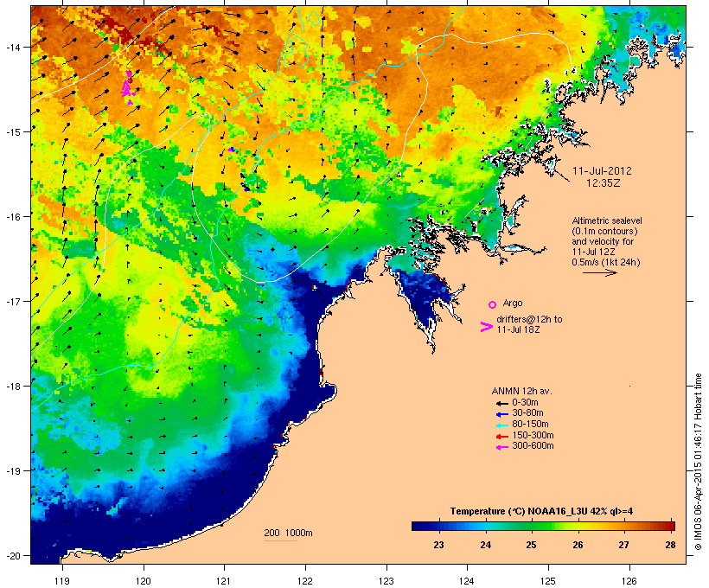Click the 124 longitude axis label
709x588 pixels.
(x=467, y=581)
